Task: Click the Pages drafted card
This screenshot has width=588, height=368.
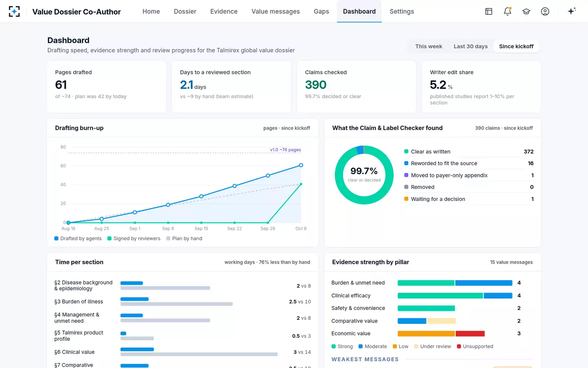Action: [107, 87]
